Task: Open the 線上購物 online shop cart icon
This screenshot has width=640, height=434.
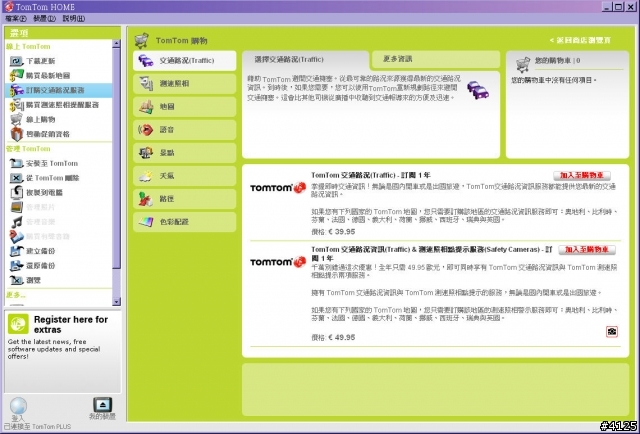Action: (16, 120)
